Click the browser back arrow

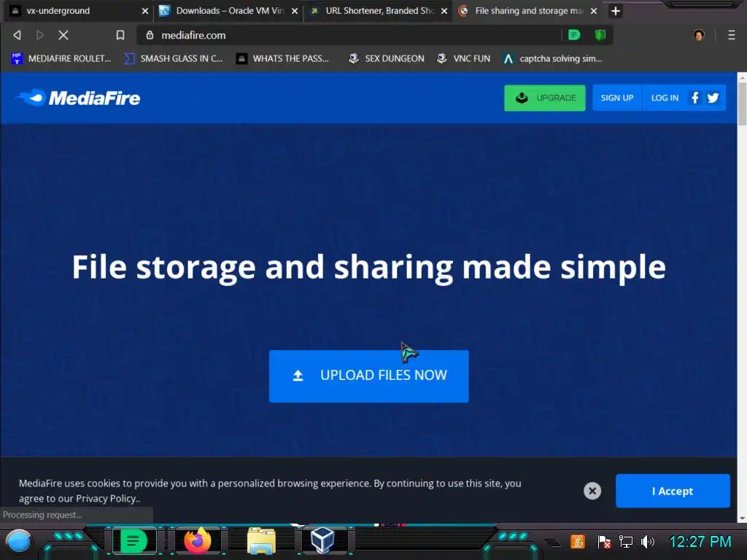pyautogui.click(x=18, y=35)
